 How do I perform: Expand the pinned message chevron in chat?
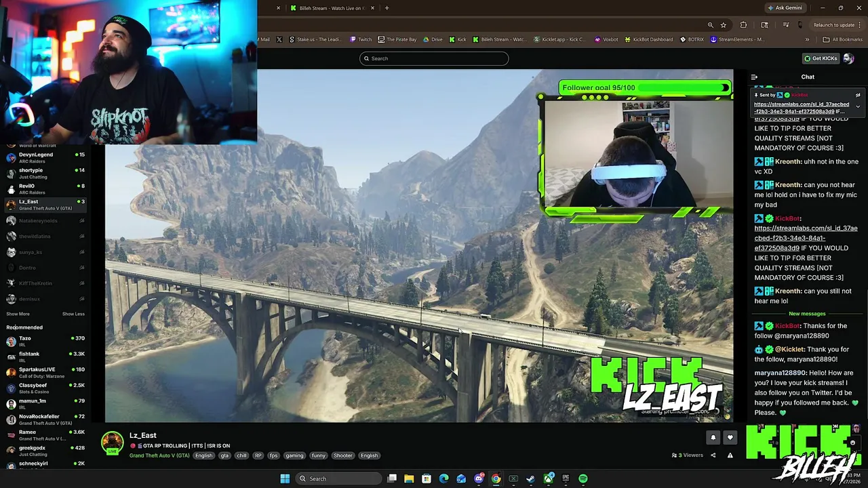[x=858, y=106]
